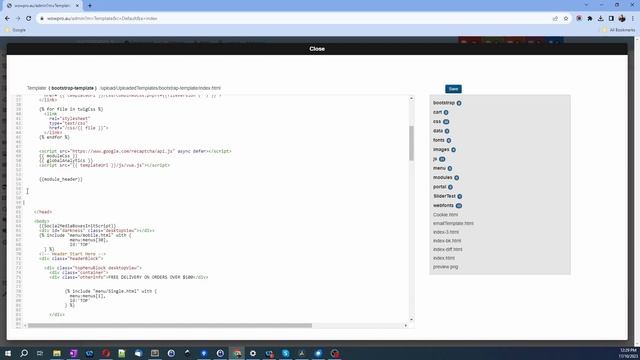Open index.html from the file list
Viewport: 640px width, 360px height.
[x=444, y=258]
